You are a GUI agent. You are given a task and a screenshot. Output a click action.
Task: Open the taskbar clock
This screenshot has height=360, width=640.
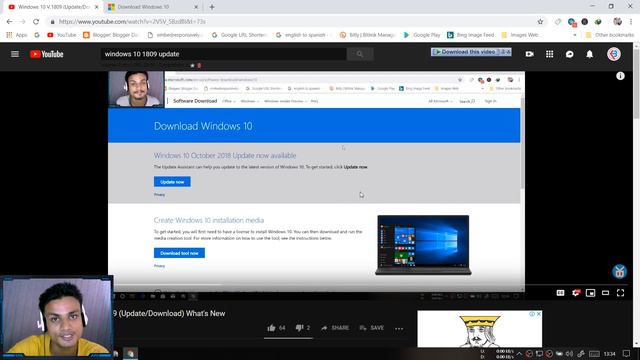point(609,354)
